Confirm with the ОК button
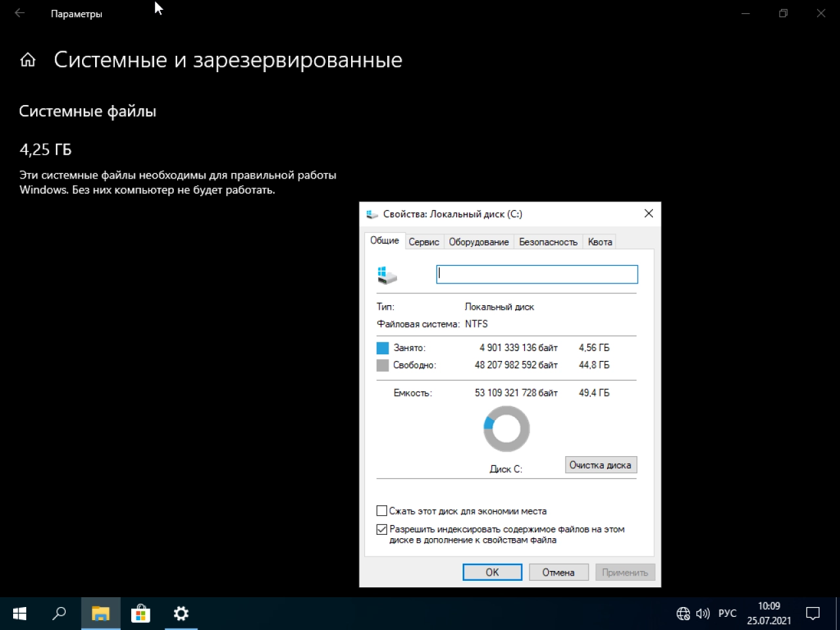 point(492,572)
